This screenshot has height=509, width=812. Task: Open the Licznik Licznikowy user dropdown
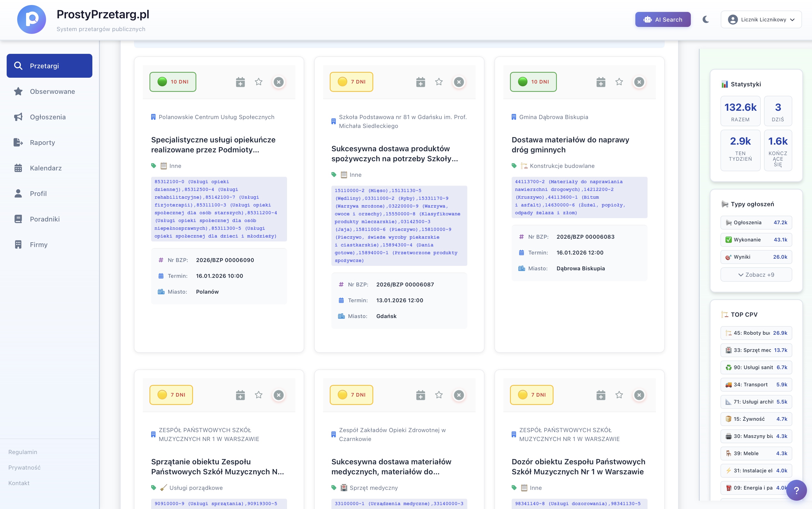[761, 19]
